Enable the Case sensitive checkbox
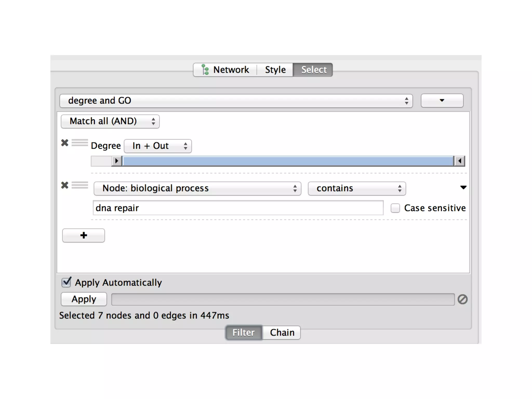532x399 pixels. (395, 208)
